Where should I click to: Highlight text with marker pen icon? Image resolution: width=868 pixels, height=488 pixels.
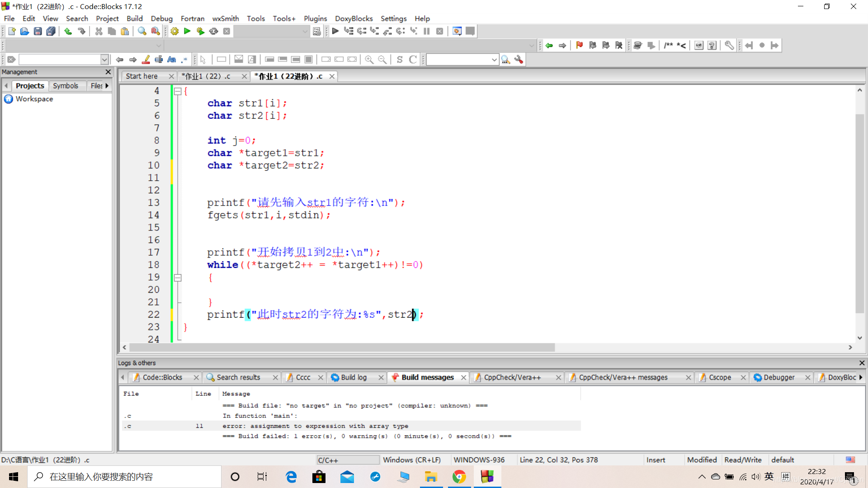click(146, 59)
